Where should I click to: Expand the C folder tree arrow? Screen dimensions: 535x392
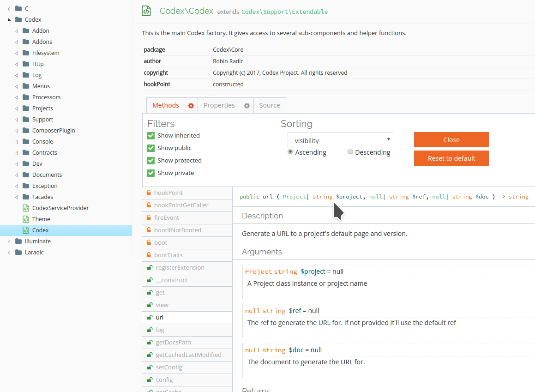point(9,8)
